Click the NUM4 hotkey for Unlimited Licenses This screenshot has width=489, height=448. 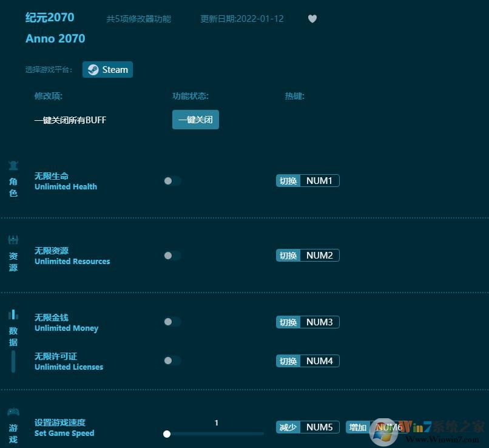(319, 361)
